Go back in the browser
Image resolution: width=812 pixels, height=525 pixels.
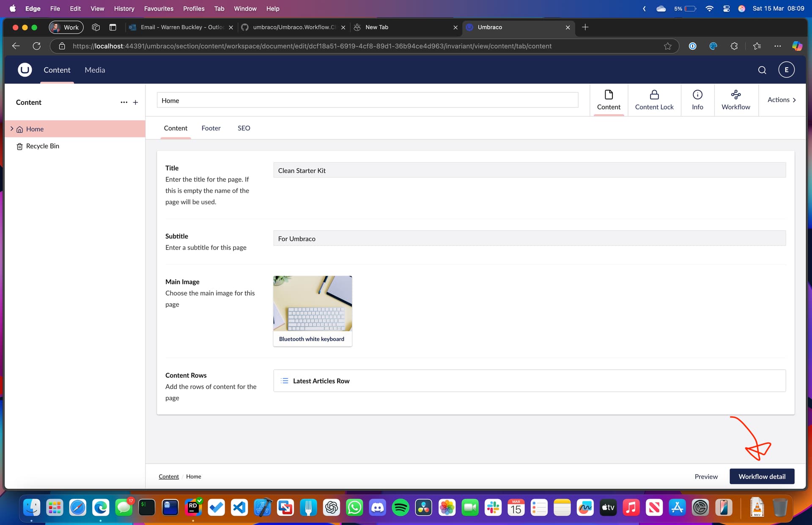pos(16,46)
